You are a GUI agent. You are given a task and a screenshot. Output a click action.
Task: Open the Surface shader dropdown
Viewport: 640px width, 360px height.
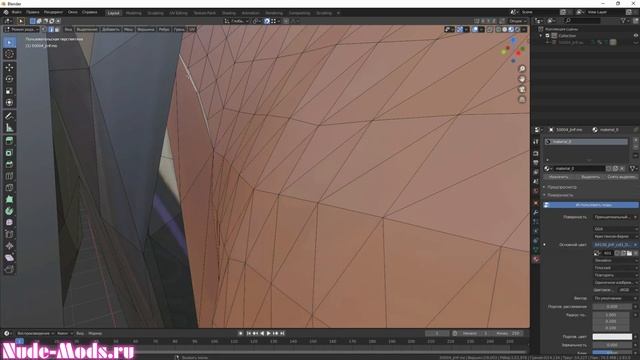pos(615,217)
